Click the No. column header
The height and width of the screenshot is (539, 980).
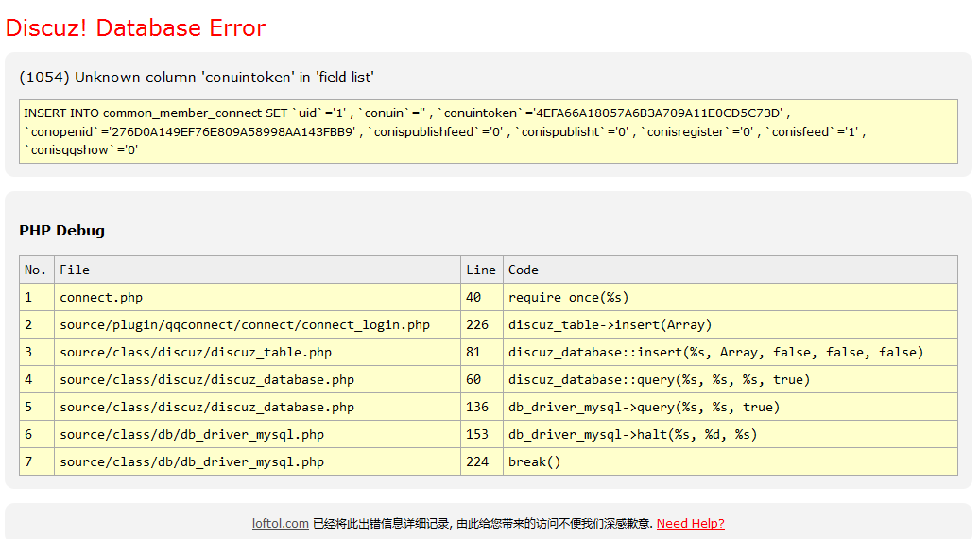(x=37, y=269)
